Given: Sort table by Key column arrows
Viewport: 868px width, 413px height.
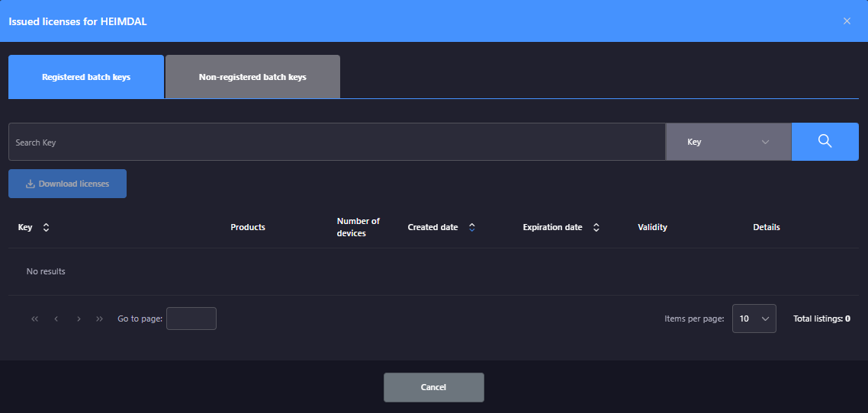Looking at the screenshot, I should click(x=46, y=227).
